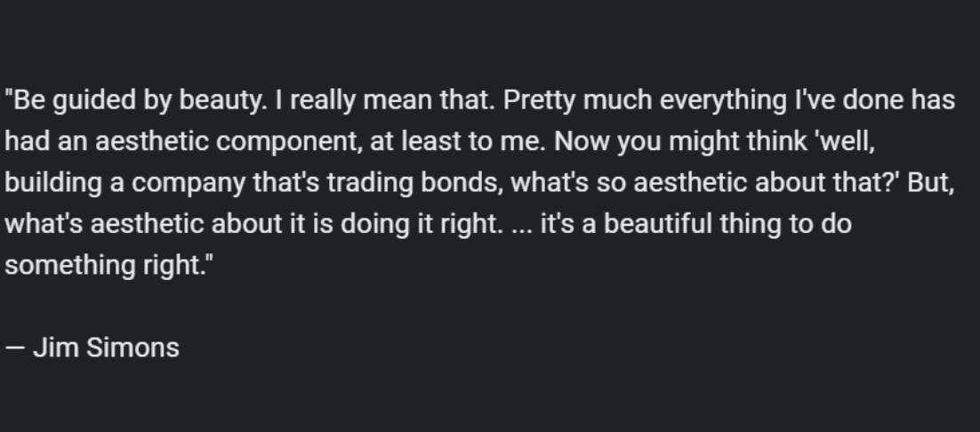Image resolution: width=980 pixels, height=432 pixels.
Task: Click the word "Pretty" in first line
Action: [x=540, y=100]
